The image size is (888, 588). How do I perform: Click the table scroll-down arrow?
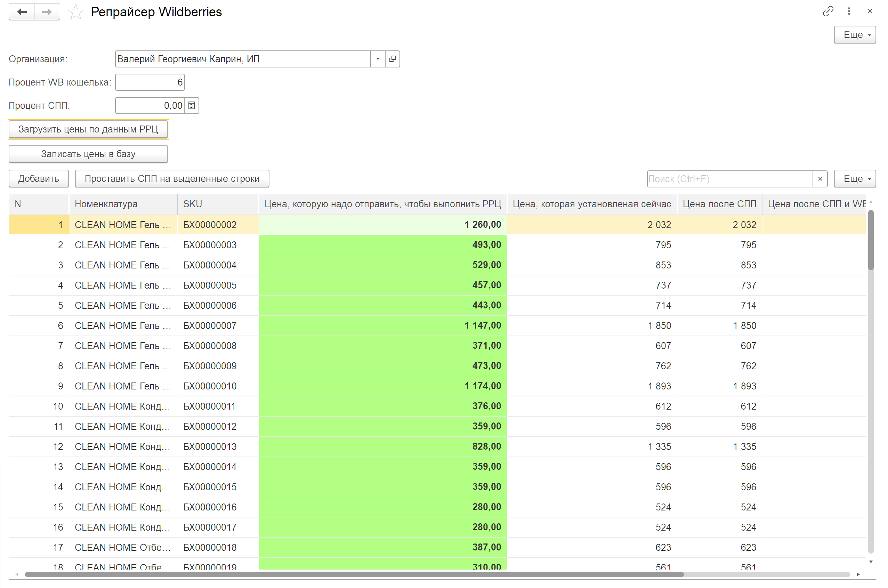coord(871,562)
